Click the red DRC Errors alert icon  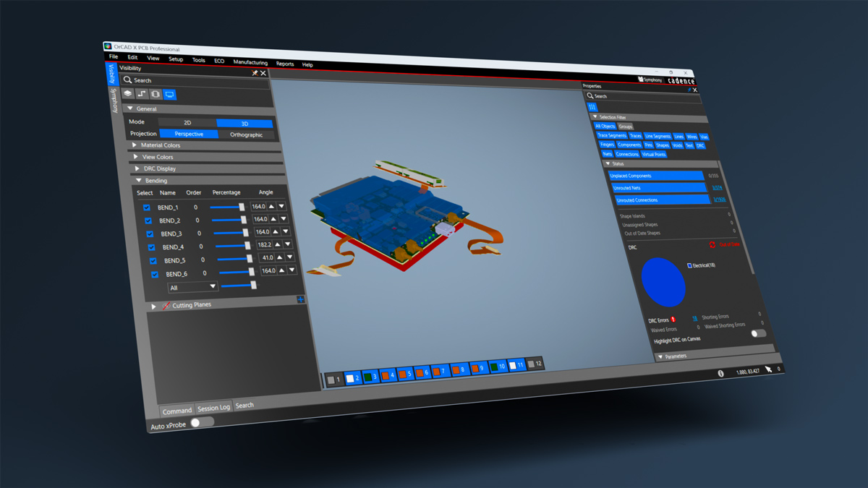(673, 319)
